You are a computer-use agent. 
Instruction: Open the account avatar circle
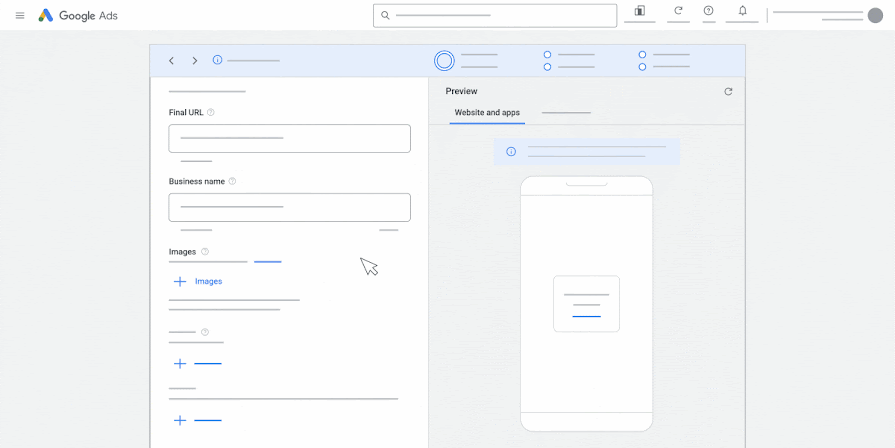tap(875, 15)
